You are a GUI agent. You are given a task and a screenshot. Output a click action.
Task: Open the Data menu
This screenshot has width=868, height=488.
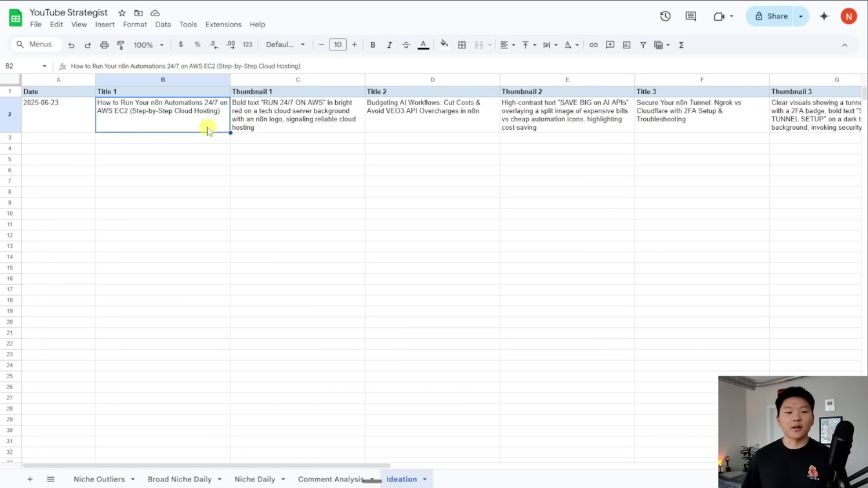163,25
